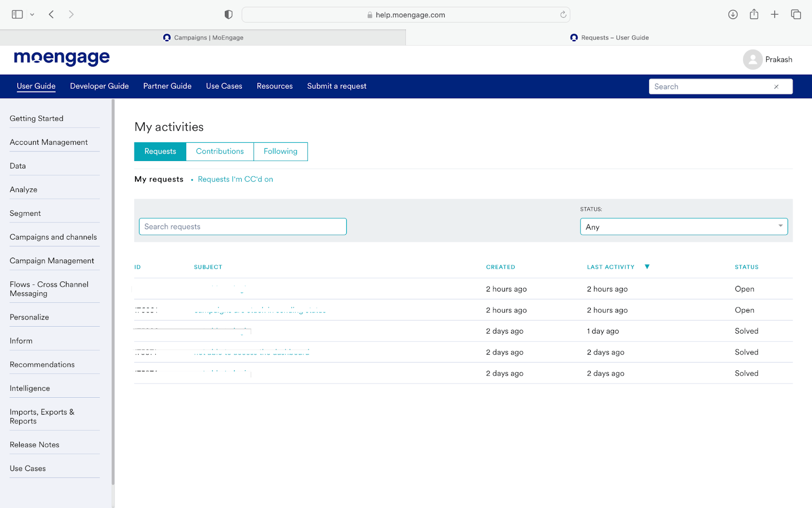Toggle the Safari sidebar button
Image resolution: width=812 pixels, height=508 pixels.
[17, 14]
